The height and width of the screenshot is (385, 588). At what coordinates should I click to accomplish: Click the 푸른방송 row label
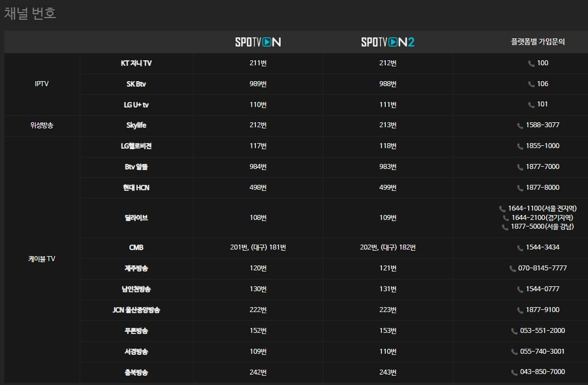(x=136, y=331)
